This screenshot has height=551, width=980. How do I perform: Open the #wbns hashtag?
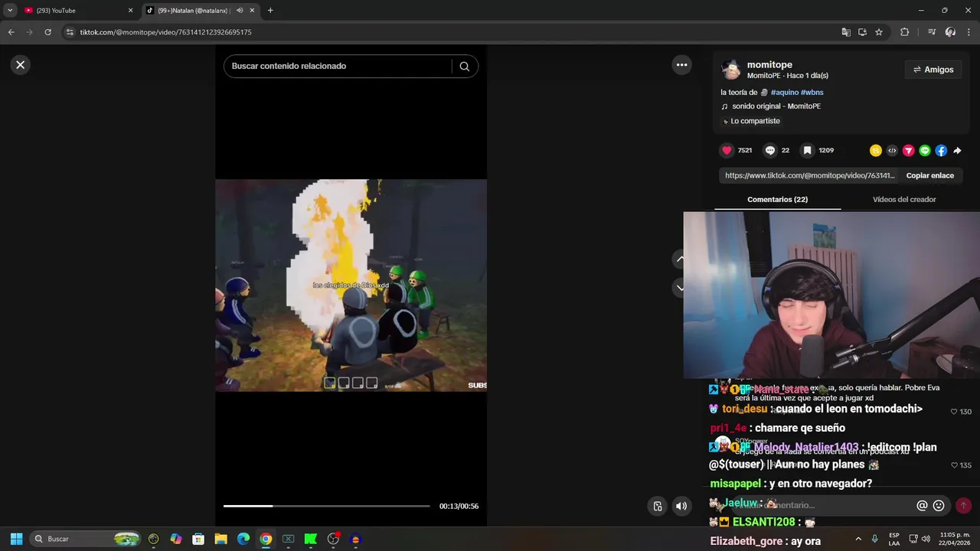[x=812, y=93]
